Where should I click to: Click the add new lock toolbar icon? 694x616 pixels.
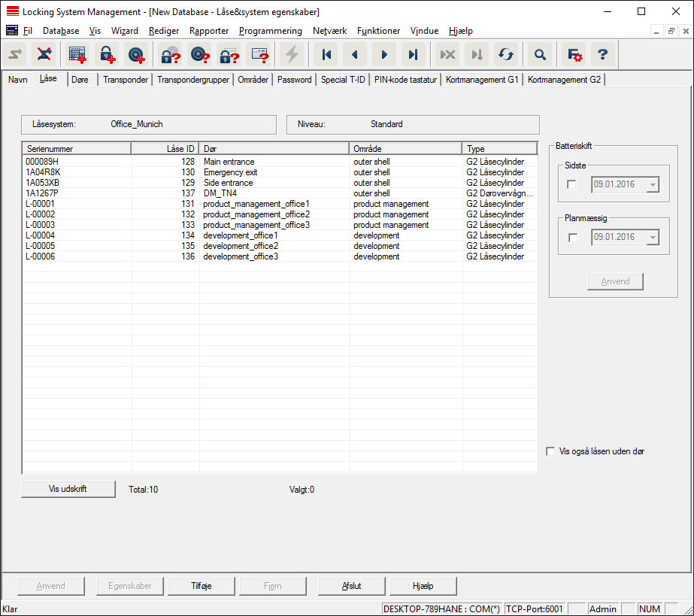coord(108,54)
